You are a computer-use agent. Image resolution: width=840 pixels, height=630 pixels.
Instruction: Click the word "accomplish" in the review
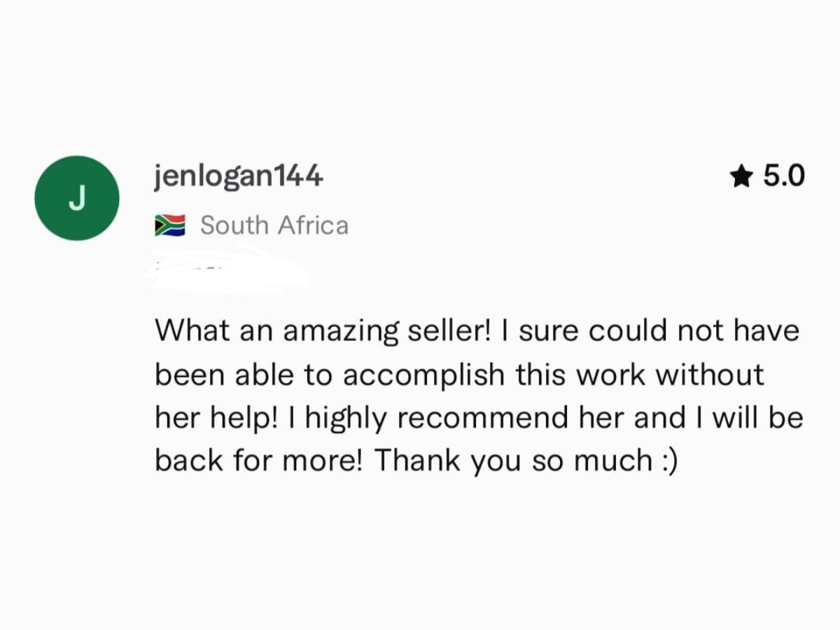[x=423, y=374]
